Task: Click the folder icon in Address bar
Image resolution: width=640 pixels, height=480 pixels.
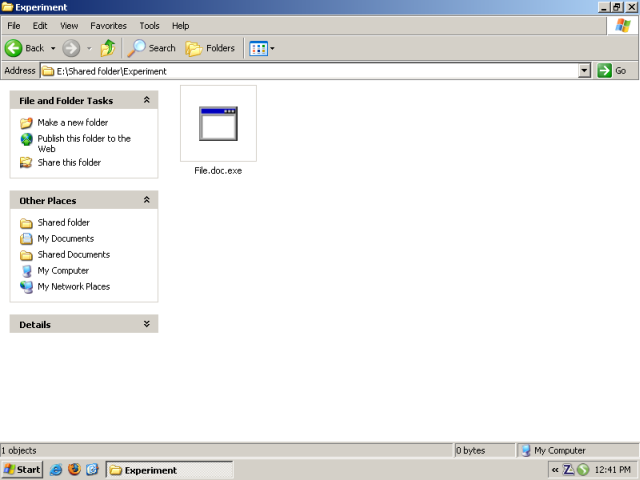Action: point(48,71)
